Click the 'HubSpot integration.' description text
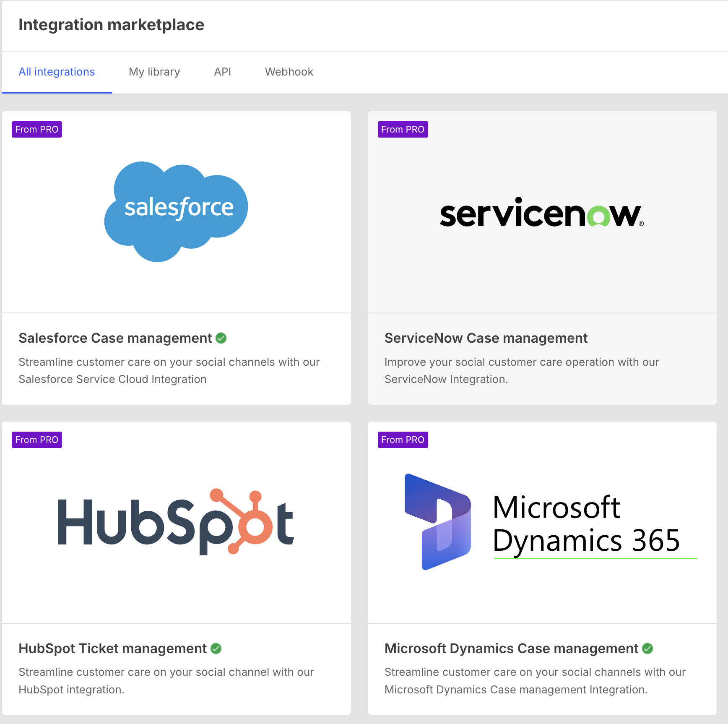Image resolution: width=728 pixels, height=724 pixels. point(166,681)
